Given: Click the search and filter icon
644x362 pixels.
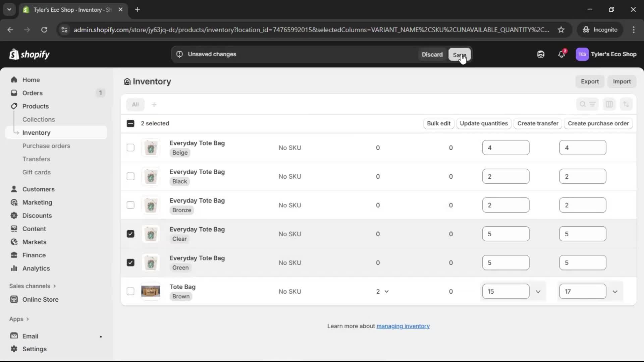Looking at the screenshot, I should pos(588,104).
